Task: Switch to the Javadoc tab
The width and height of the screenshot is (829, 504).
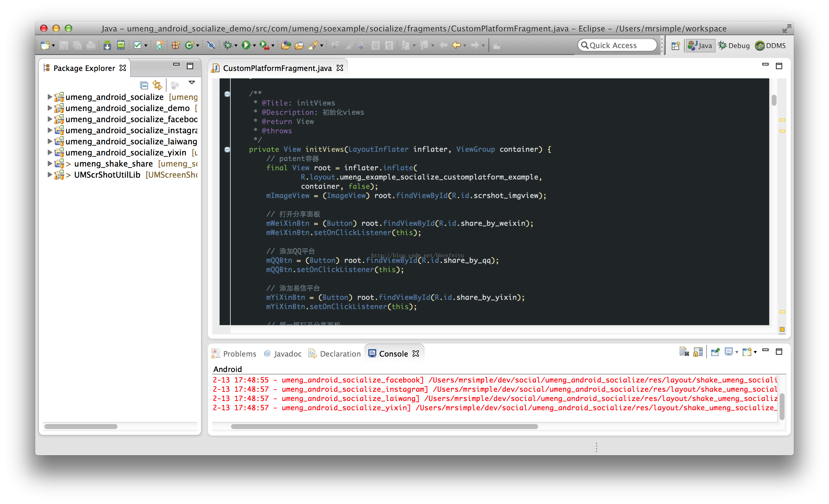Action: click(283, 354)
